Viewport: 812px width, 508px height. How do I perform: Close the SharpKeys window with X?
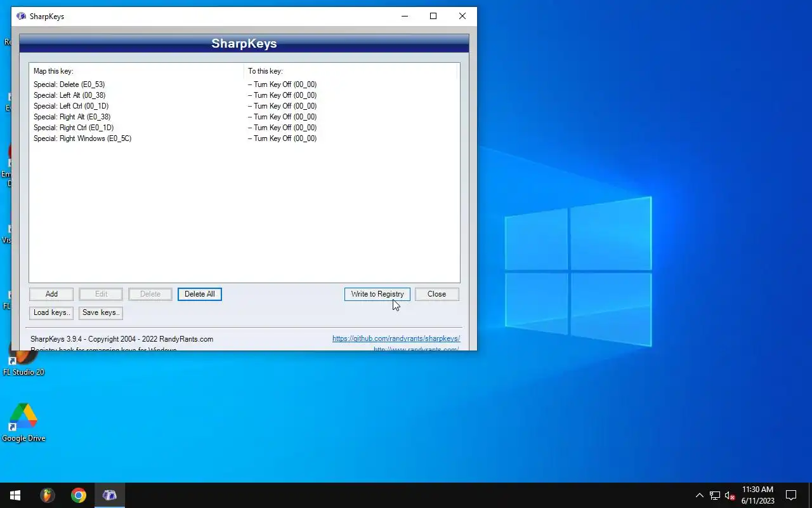(462, 17)
